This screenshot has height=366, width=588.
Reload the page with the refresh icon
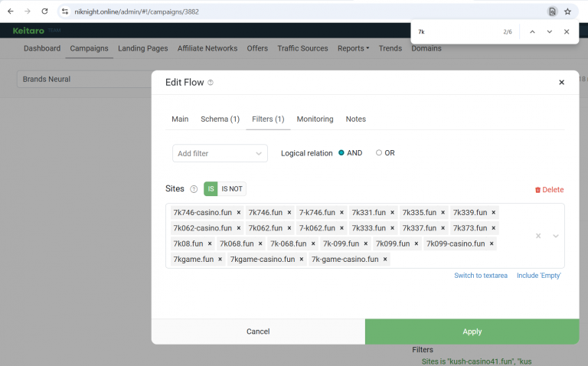click(44, 11)
